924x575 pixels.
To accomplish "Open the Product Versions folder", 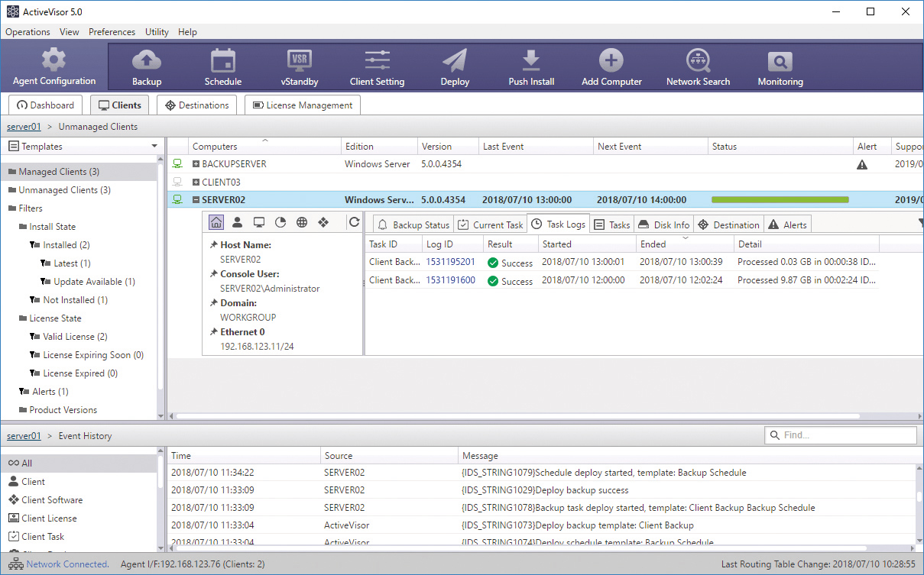I will [x=58, y=410].
